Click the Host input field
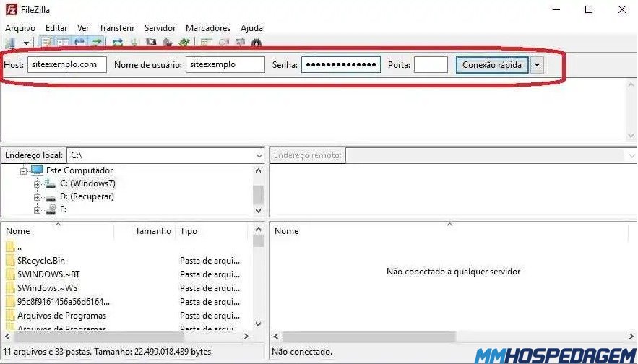The height and width of the screenshot is (364, 638). [x=67, y=65]
